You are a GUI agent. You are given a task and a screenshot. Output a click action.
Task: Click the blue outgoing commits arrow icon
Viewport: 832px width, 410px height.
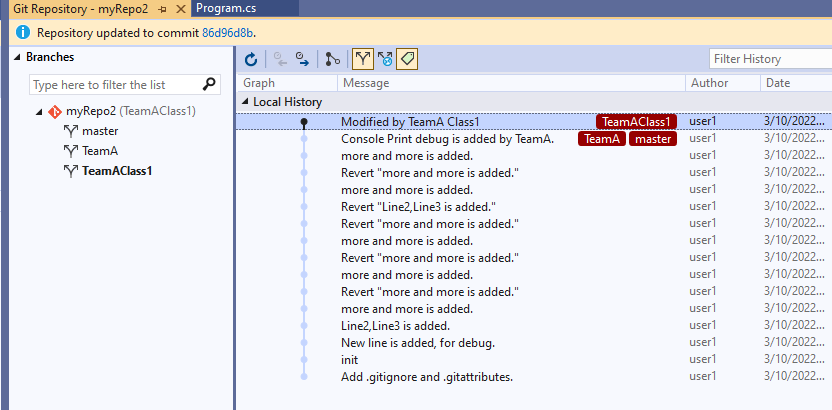tap(302, 59)
